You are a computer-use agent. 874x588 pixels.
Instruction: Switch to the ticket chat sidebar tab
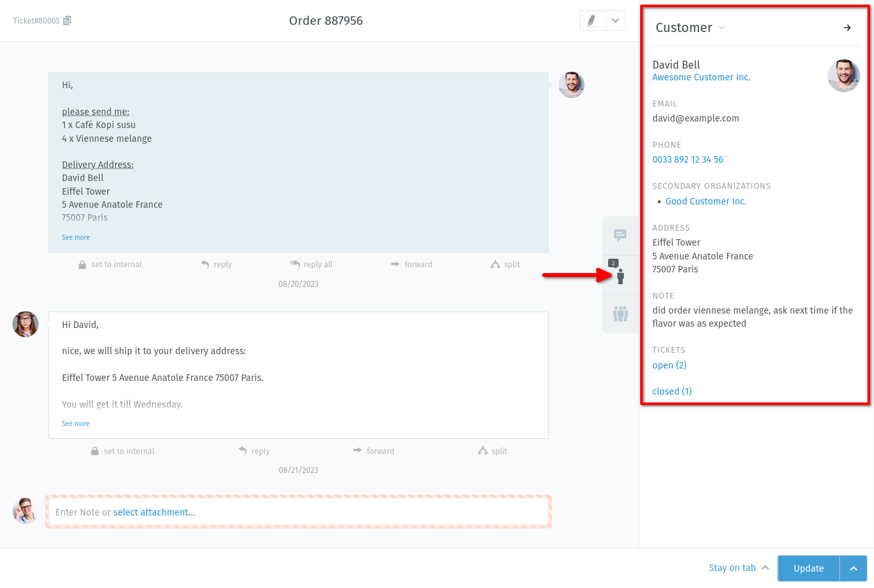(620, 235)
